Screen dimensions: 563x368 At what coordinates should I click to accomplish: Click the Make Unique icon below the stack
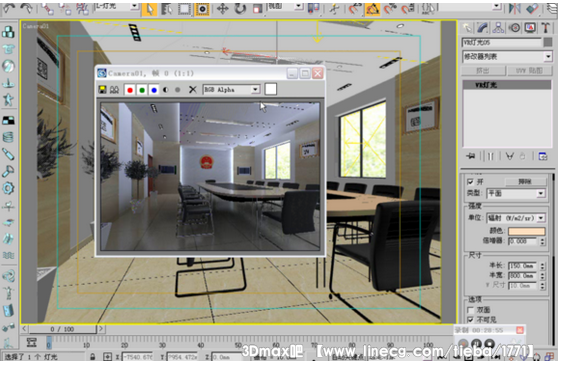pos(509,156)
